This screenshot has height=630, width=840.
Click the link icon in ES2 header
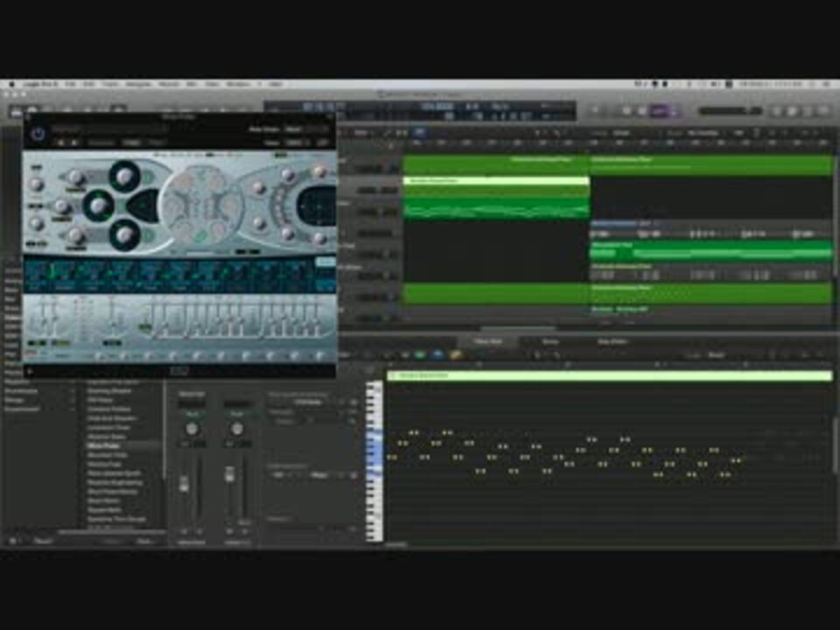click(323, 143)
